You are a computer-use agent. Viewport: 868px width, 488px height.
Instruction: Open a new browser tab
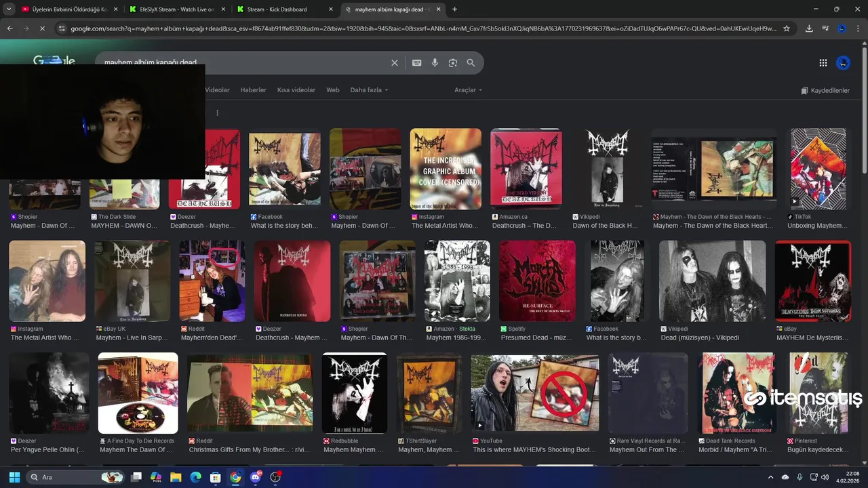[454, 9]
